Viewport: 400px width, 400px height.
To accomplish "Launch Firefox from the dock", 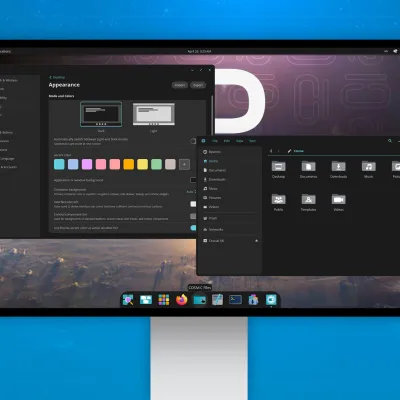I will [x=182, y=300].
